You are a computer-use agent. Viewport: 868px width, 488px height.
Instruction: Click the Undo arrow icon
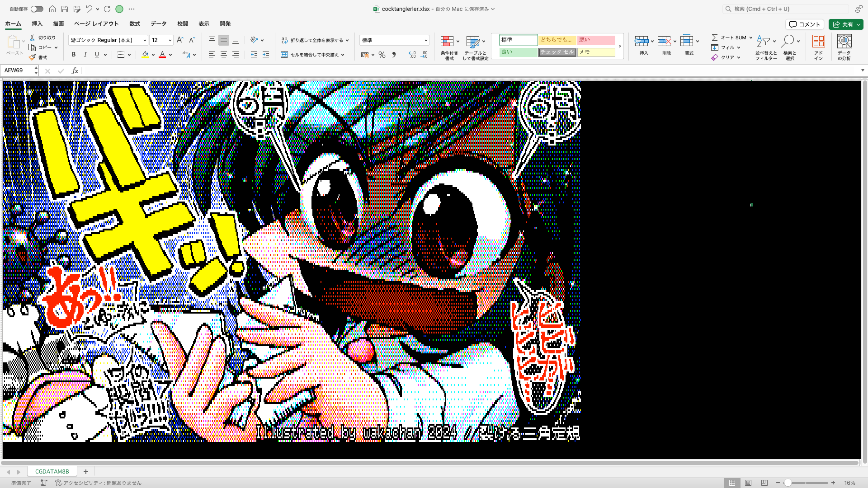89,9
